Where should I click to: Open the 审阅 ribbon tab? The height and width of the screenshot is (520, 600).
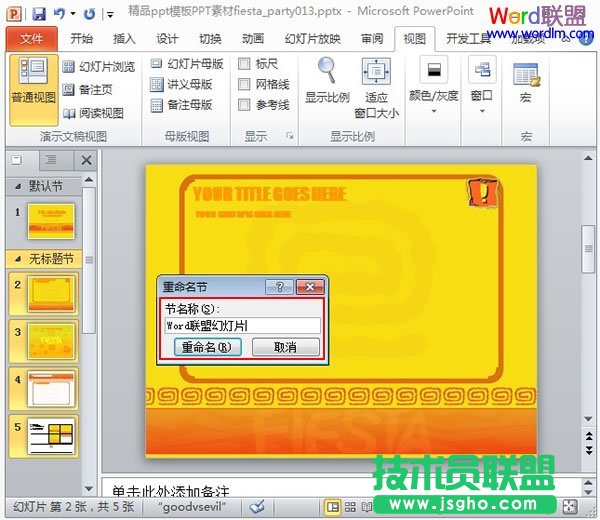click(372, 39)
